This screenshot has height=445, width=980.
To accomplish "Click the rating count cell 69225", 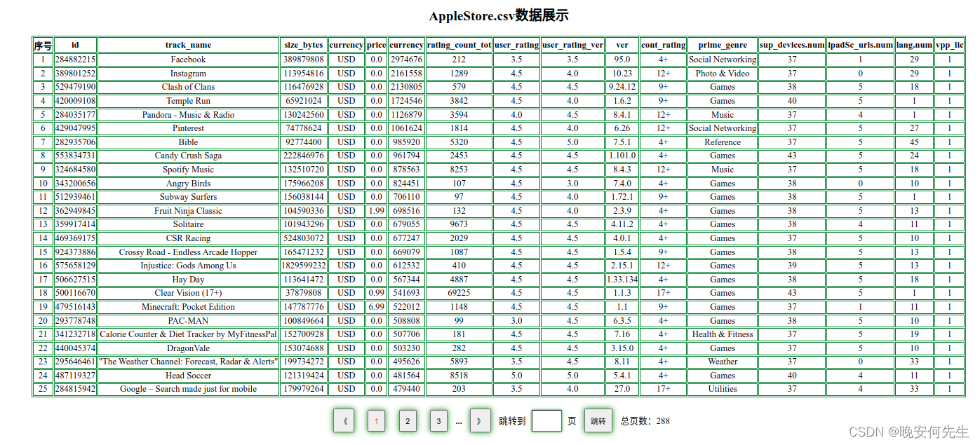I will [459, 293].
